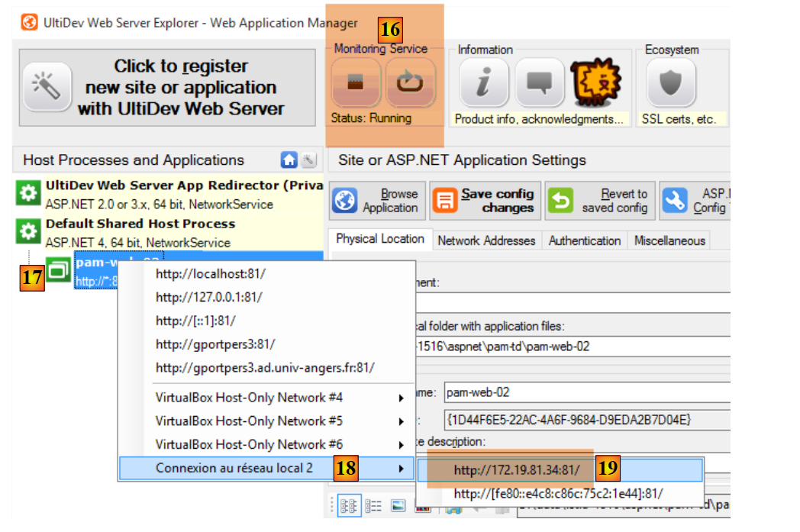Click Save config changes button
800x532 pixels.
point(485,201)
